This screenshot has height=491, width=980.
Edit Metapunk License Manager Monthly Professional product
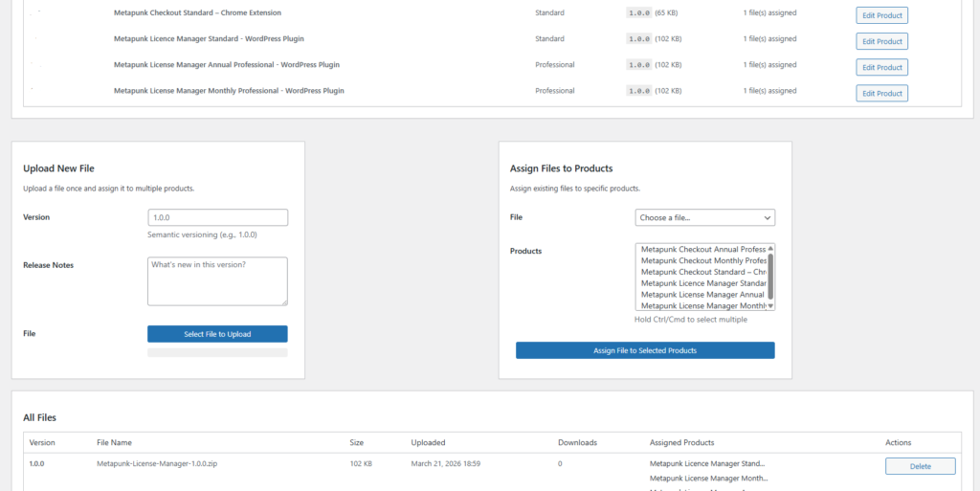(881, 93)
